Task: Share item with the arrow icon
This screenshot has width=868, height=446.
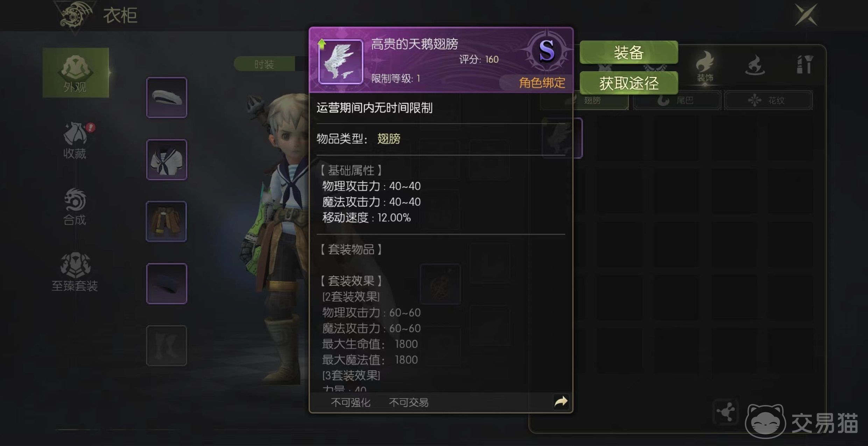Action: pyautogui.click(x=560, y=402)
